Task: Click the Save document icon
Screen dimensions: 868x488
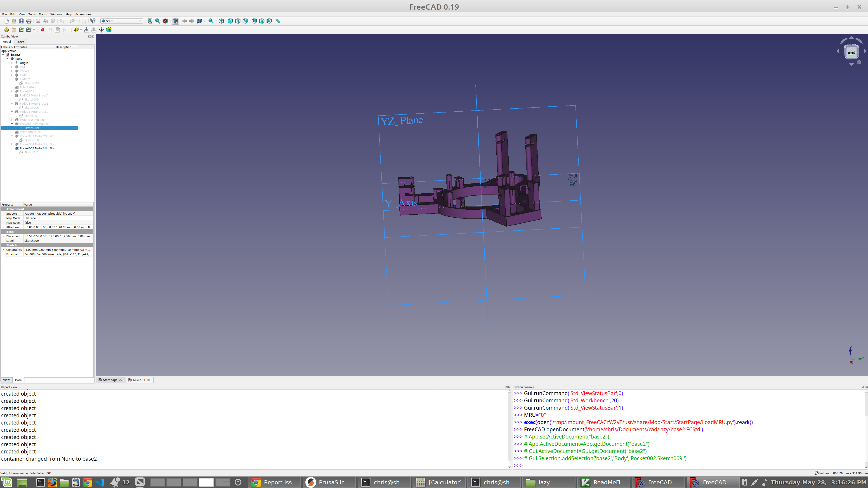Action: [x=21, y=21]
